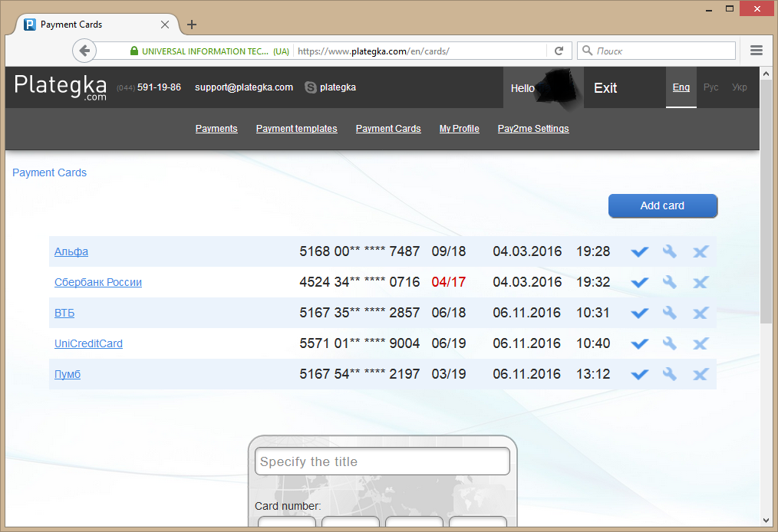The width and height of the screenshot is (778, 532).
Task: Remove Сбербанк России card using X icon
Action: [700, 283]
